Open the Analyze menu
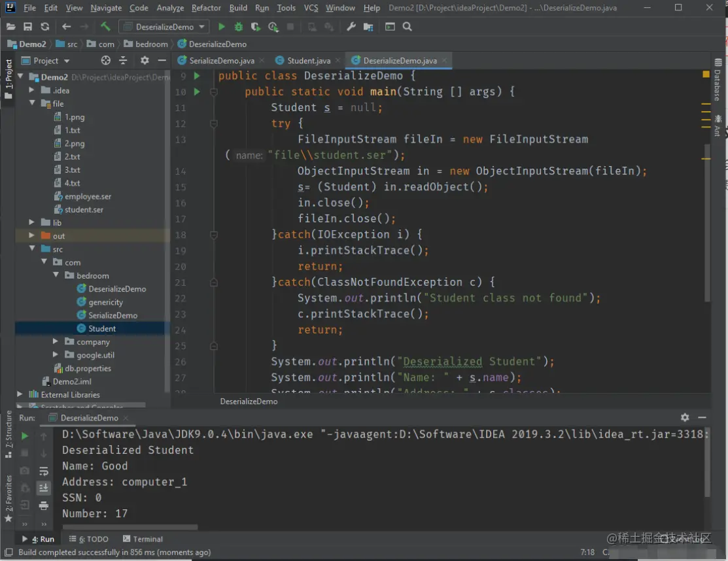The image size is (728, 561). [x=170, y=8]
